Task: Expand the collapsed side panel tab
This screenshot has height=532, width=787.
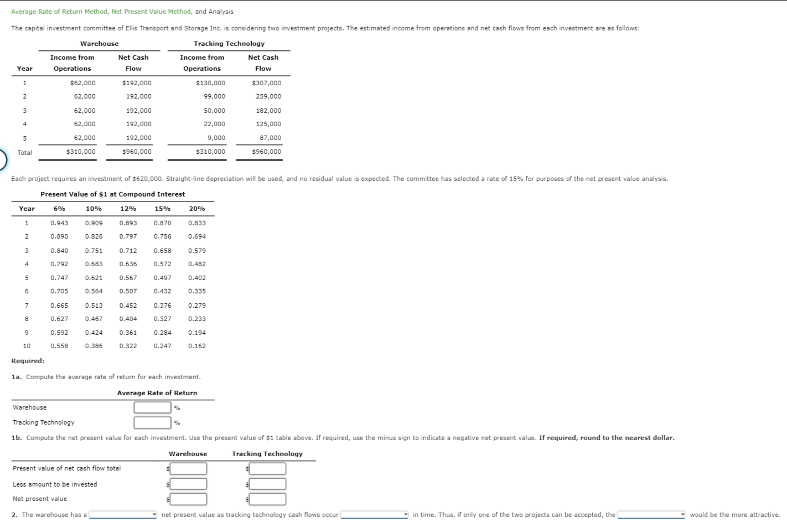Action: 2,160
